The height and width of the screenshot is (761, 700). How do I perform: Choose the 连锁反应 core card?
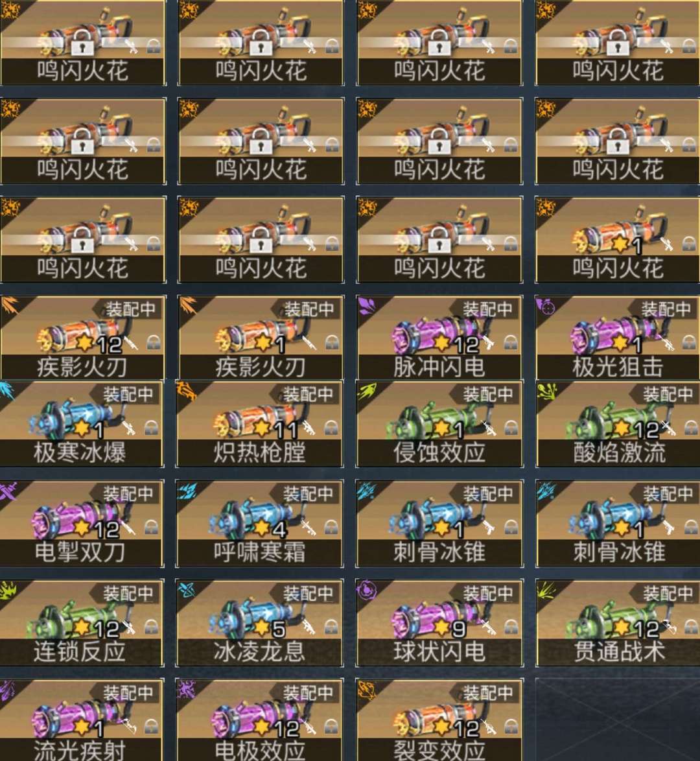(82, 623)
